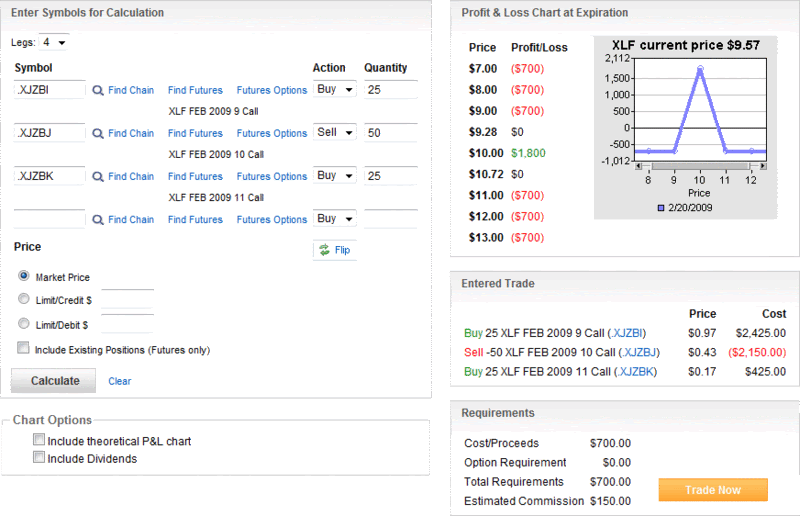This screenshot has width=800, height=516.
Task: Click the Clear link
Action: (119, 381)
